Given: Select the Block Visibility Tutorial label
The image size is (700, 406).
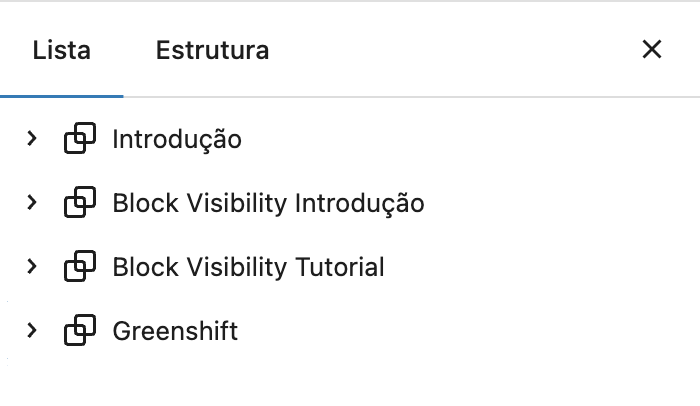Looking at the screenshot, I should (248, 268).
